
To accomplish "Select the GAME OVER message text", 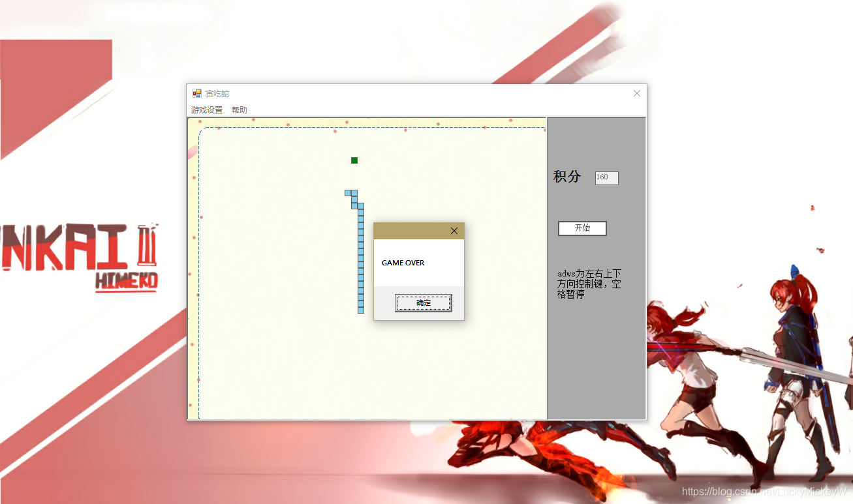I will pos(403,262).
